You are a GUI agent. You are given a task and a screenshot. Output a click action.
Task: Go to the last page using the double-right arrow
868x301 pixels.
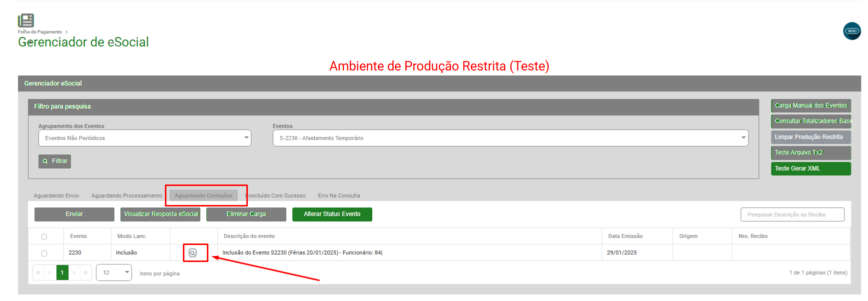[x=85, y=272]
